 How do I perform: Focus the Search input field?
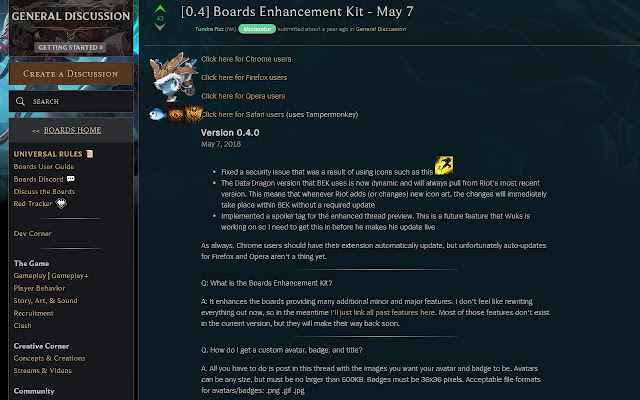[x=71, y=101]
